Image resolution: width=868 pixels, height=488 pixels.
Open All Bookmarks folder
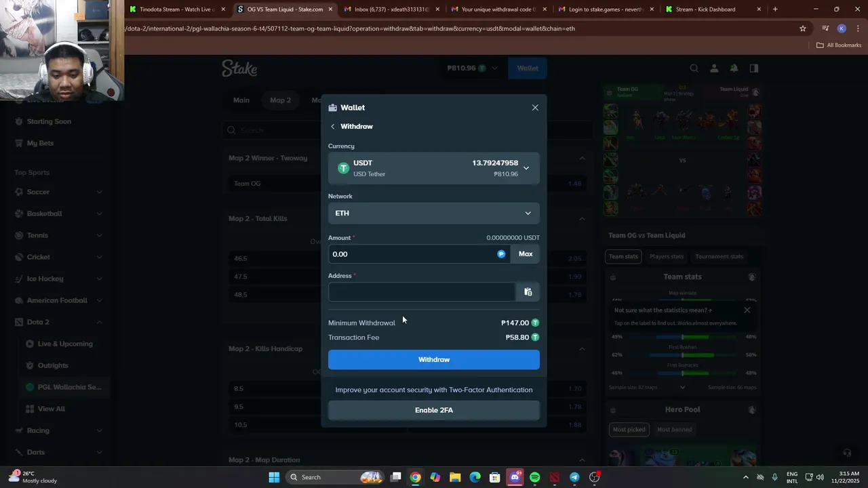point(839,45)
